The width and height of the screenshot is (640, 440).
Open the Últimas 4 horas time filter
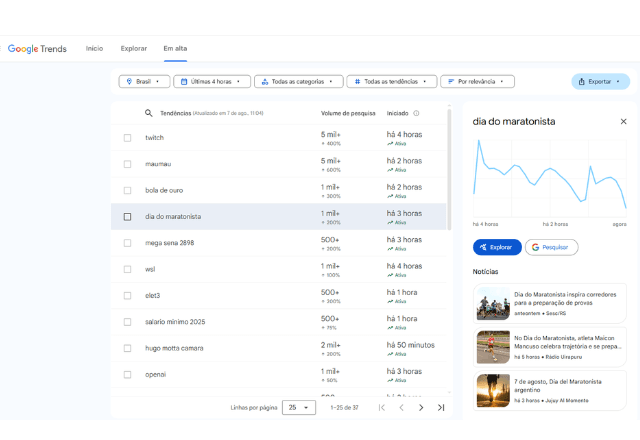pos(212,82)
